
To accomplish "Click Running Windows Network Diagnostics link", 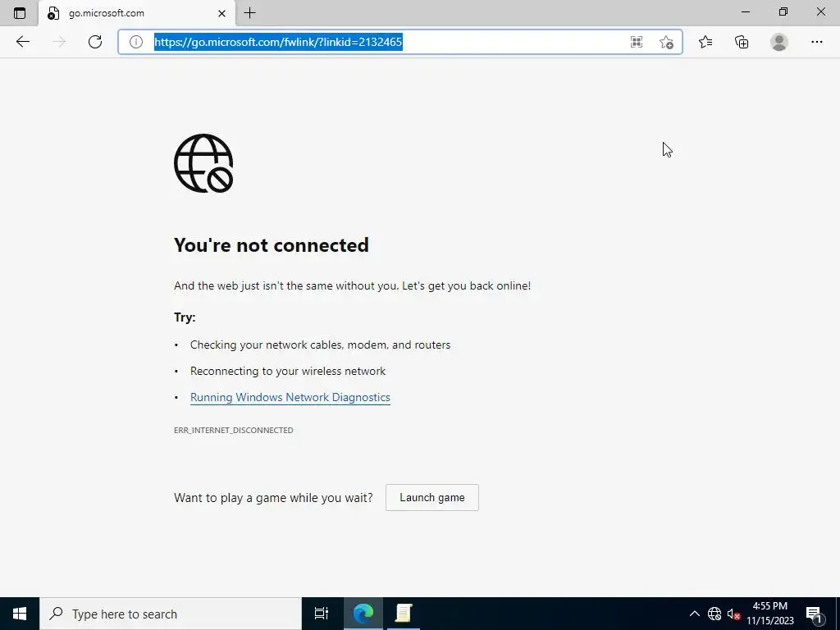I will click(290, 398).
